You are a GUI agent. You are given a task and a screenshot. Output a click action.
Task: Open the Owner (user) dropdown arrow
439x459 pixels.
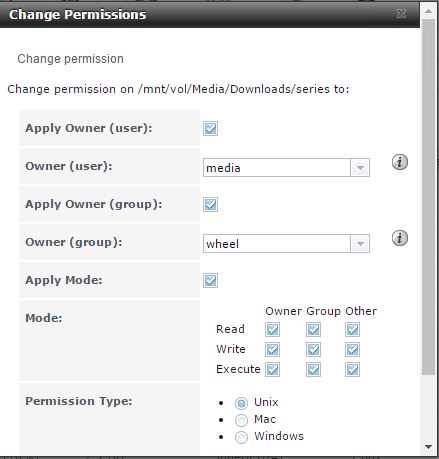360,168
